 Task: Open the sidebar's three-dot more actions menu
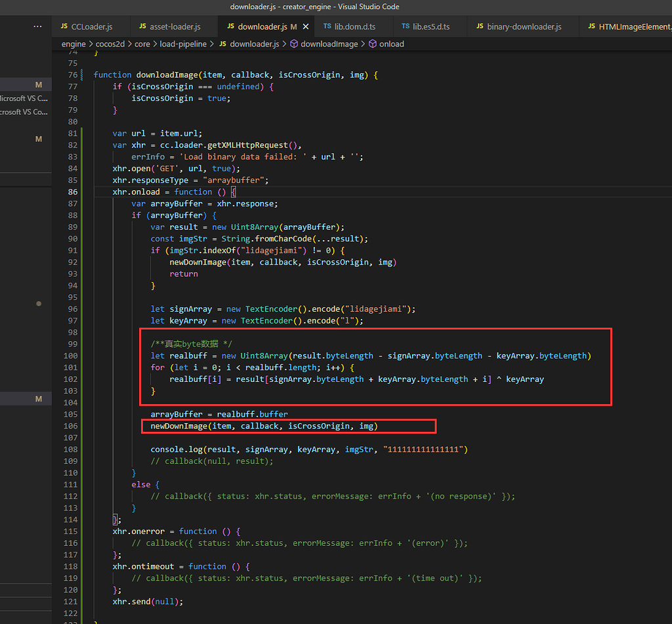tap(38, 26)
